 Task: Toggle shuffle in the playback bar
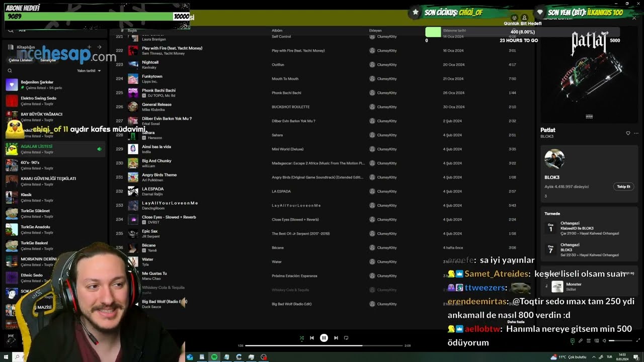301,338
